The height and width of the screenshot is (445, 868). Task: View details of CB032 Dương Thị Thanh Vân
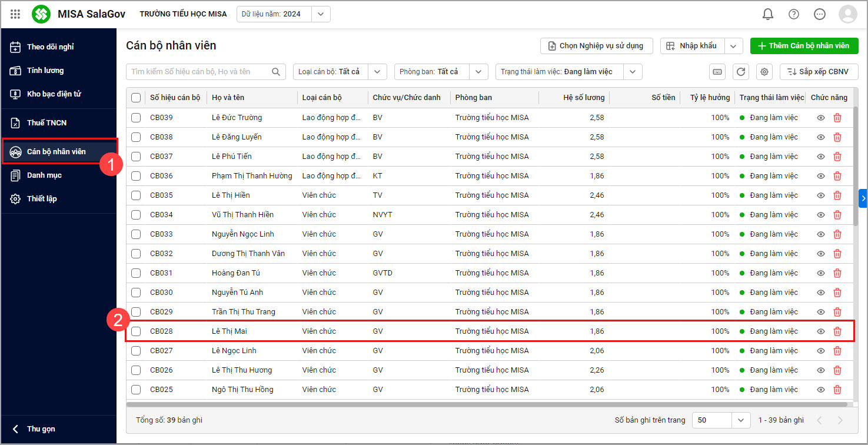[x=821, y=254]
